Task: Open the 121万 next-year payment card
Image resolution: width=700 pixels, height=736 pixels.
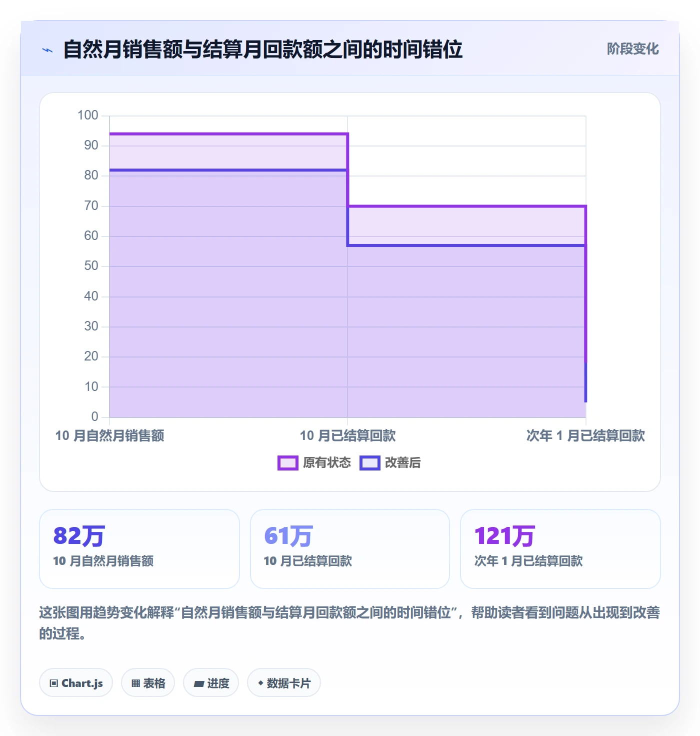Action: point(560,549)
